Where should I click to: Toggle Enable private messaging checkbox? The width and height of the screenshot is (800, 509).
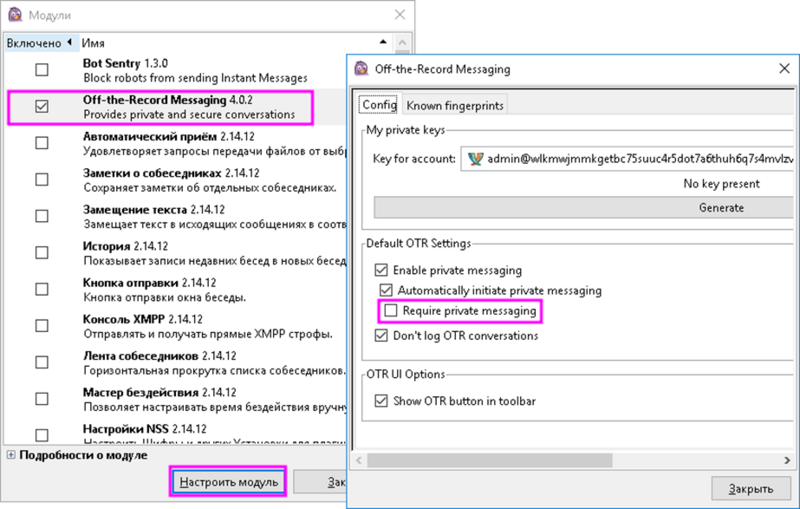click(x=381, y=270)
